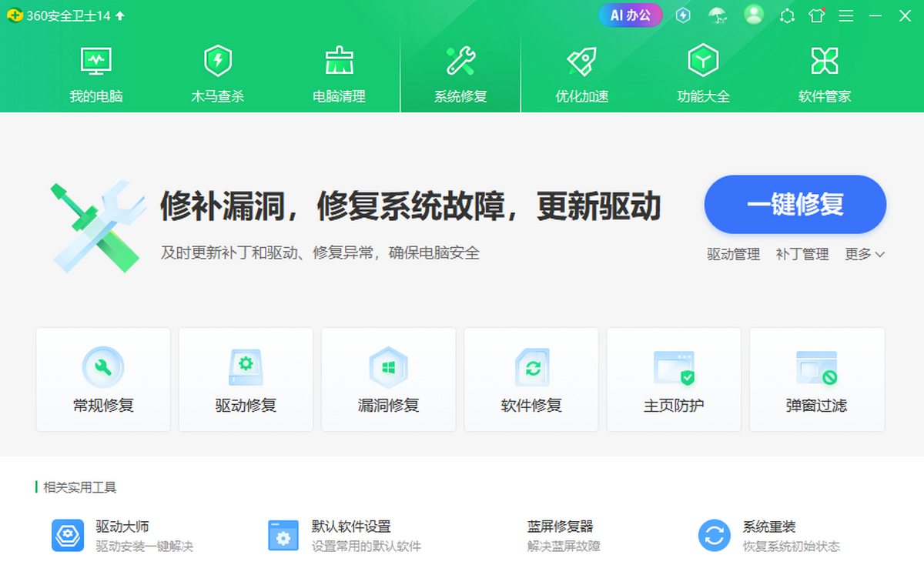Expand the 更多 dropdown
This screenshot has width=924, height=585.
(x=865, y=254)
